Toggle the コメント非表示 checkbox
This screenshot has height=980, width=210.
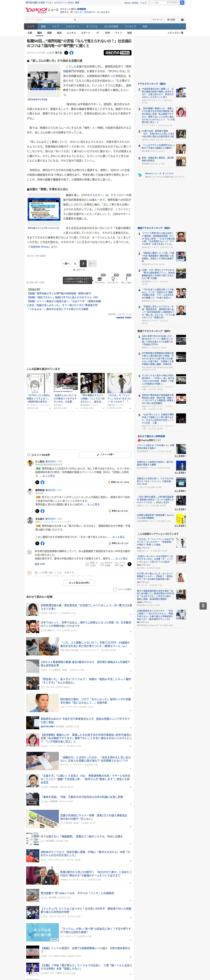click(115, 589)
